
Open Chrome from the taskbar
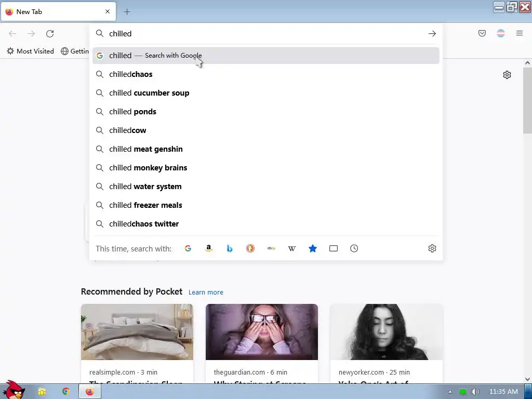(66, 392)
